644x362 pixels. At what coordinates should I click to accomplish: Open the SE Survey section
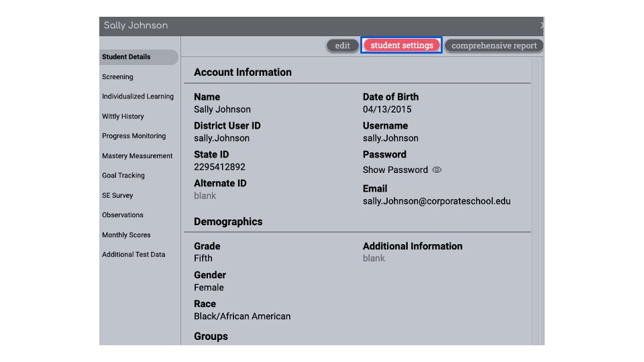point(117,195)
